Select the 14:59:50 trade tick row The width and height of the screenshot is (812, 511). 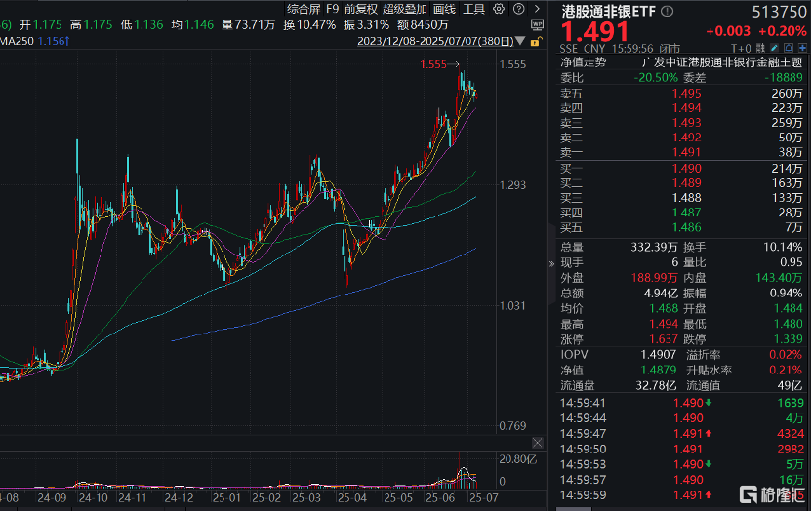click(x=681, y=449)
